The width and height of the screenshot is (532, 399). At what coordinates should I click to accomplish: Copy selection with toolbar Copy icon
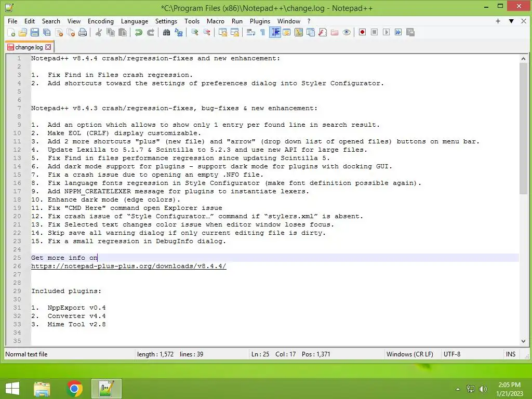111,32
